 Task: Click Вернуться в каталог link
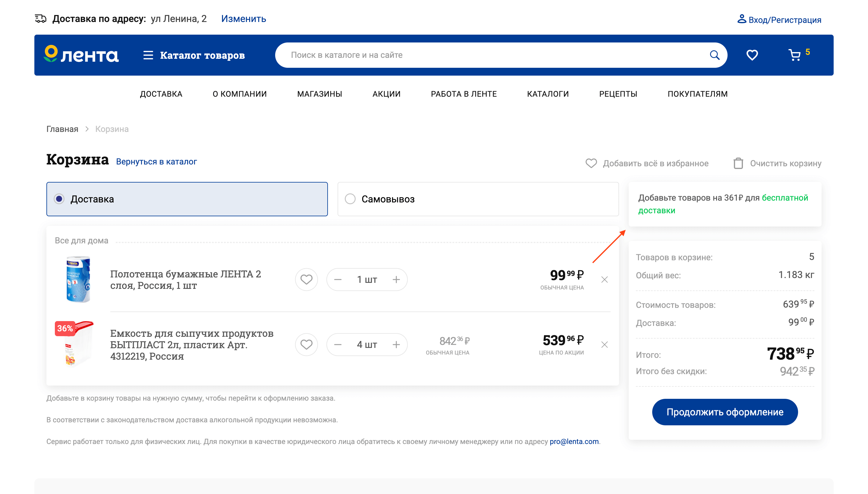(156, 162)
